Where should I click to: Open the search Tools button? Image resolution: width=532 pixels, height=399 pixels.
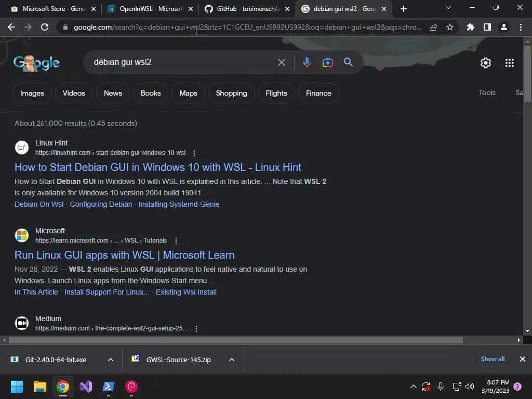click(x=487, y=92)
